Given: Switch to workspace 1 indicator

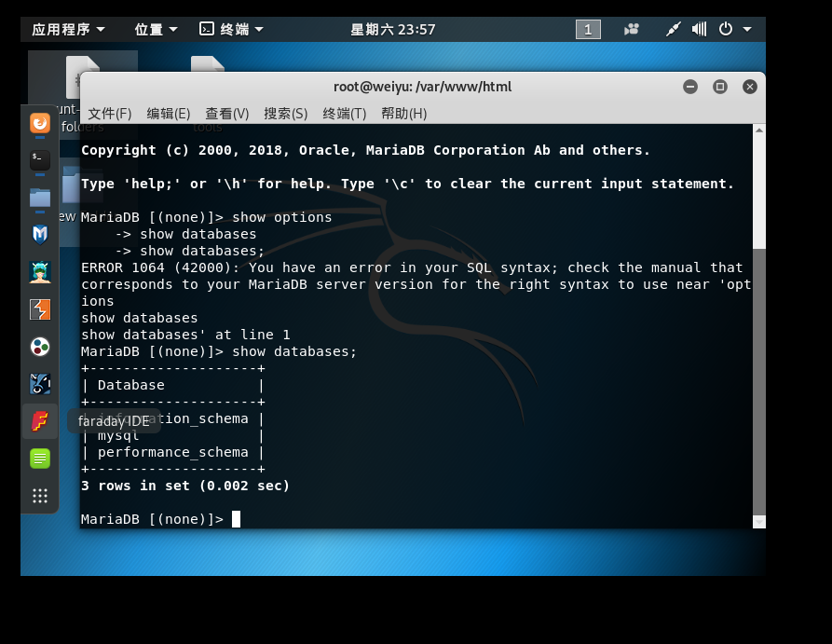Looking at the screenshot, I should [x=588, y=29].
